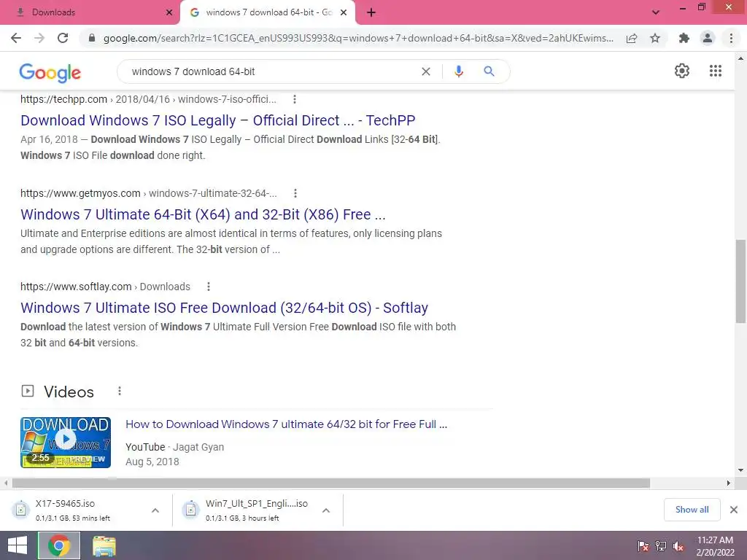
Task: Open more options for techpp.com result
Action: (x=295, y=99)
